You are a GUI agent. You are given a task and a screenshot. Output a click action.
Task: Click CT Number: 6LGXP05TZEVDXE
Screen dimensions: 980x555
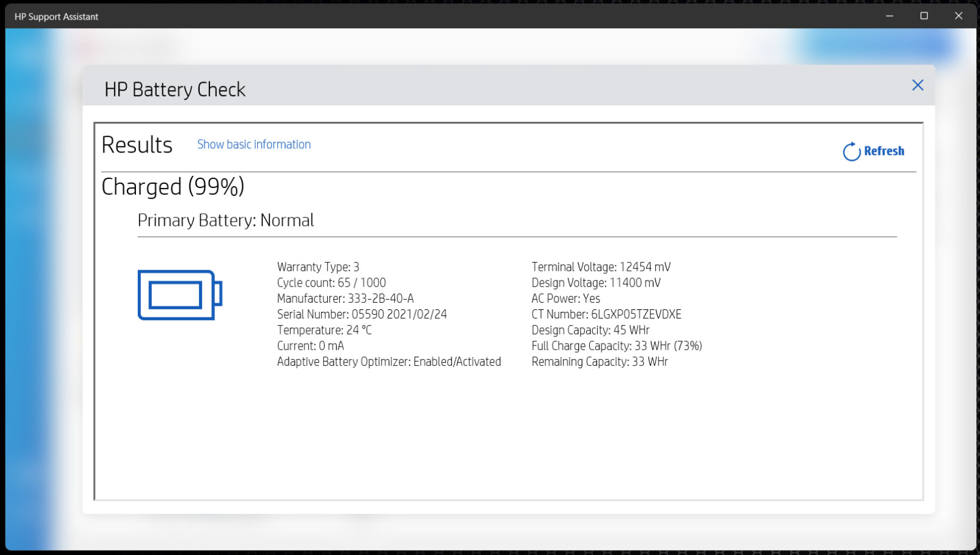point(606,314)
